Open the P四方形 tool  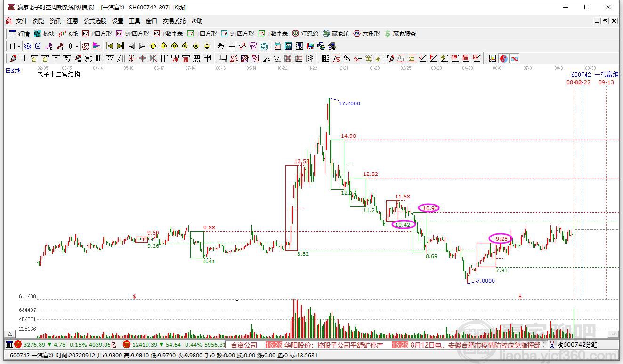97,33
